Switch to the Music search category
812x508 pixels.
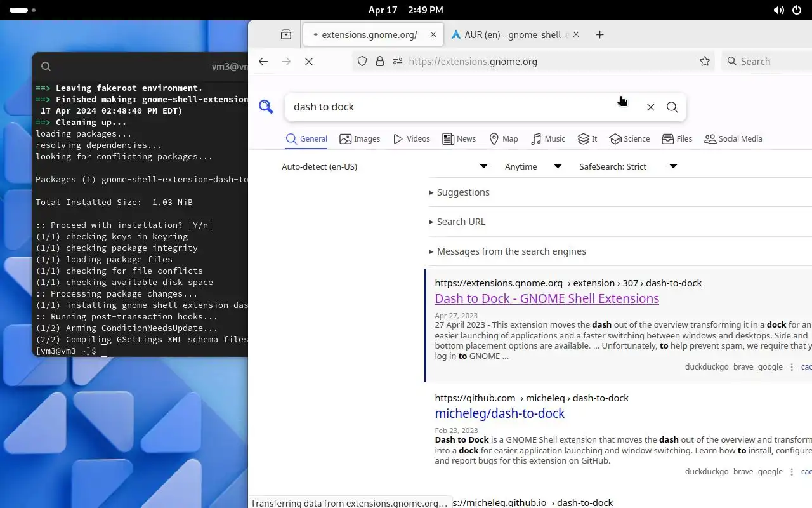[x=548, y=139]
